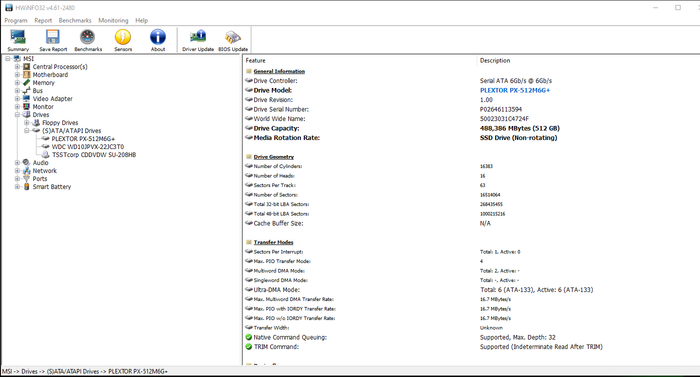Select the Drive Geometry section heading
The width and height of the screenshot is (700, 377).
274,157
